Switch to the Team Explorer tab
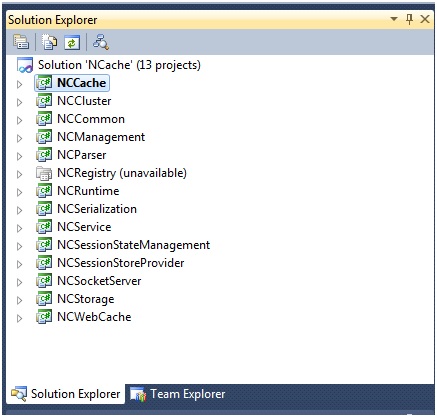437x417 pixels. pos(178,394)
